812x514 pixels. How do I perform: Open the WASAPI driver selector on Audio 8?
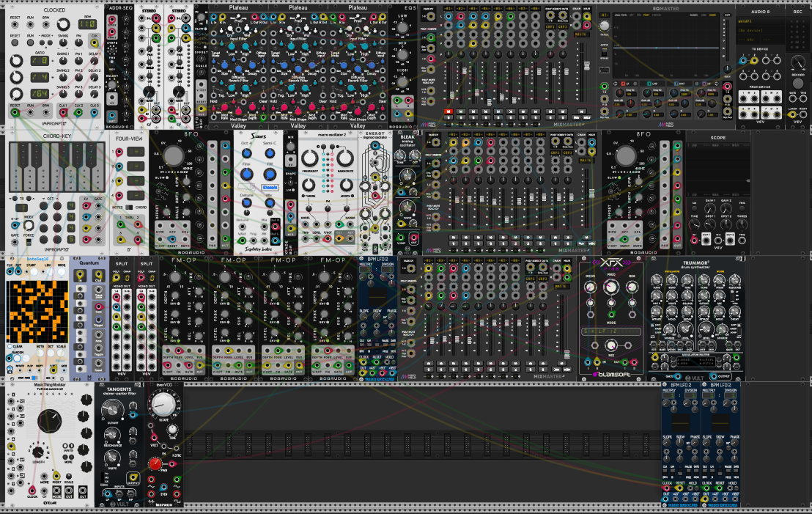coord(759,21)
